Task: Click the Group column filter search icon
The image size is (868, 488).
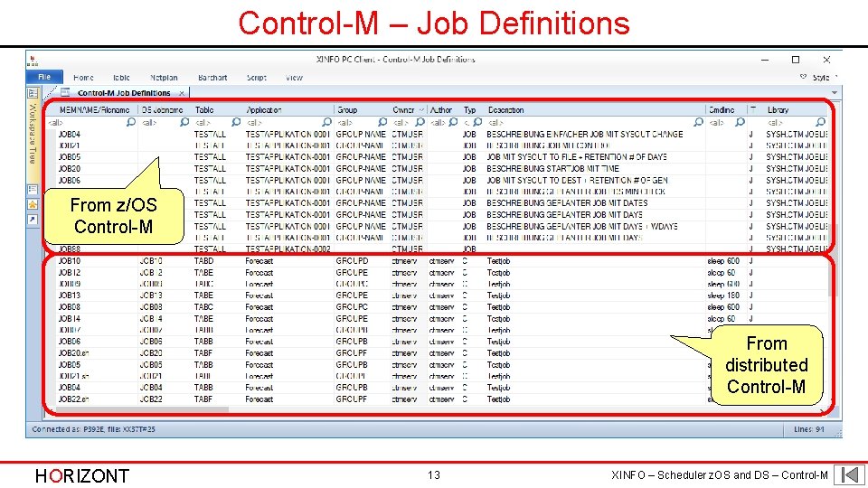Action: tap(382, 122)
